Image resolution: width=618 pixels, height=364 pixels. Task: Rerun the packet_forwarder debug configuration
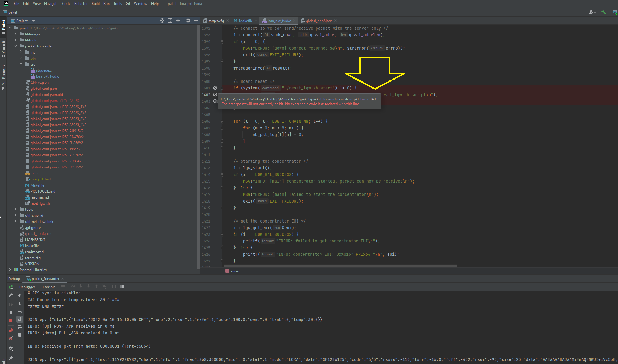point(11,287)
